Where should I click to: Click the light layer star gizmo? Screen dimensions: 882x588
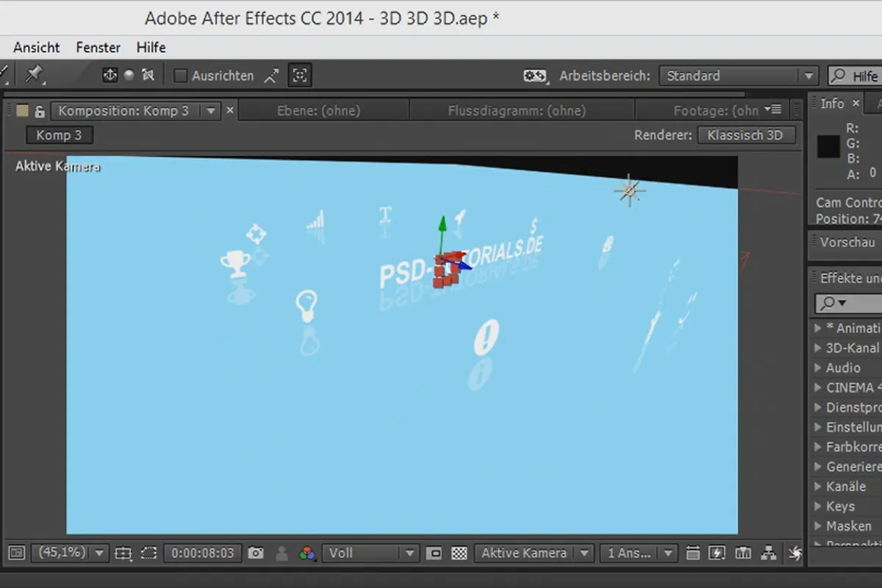[x=629, y=191]
